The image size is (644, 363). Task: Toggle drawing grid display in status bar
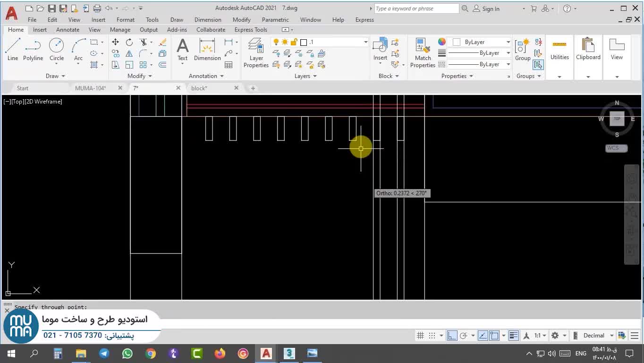tap(420, 336)
